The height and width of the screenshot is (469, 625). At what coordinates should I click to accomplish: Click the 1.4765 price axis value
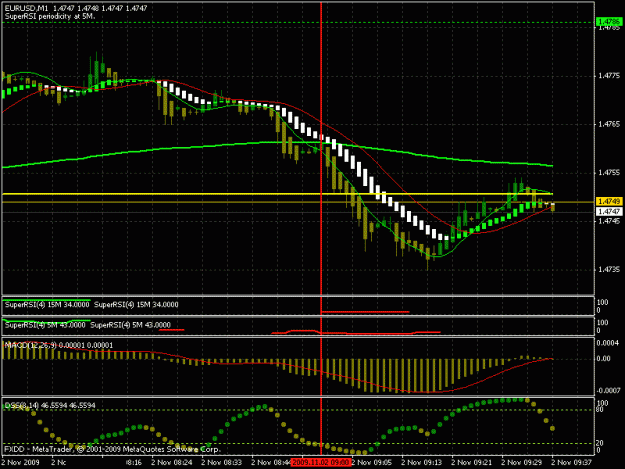[609, 124]
